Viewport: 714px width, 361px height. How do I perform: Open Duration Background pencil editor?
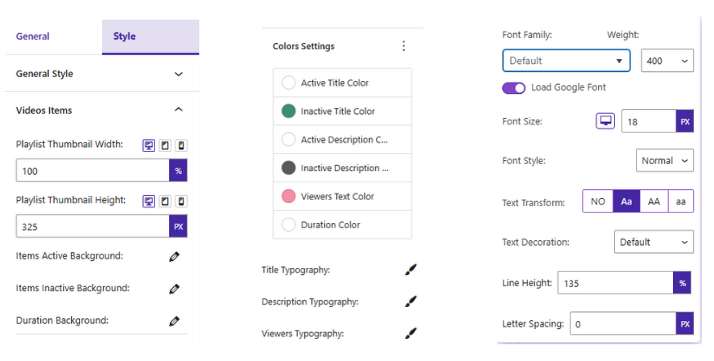[174, 321]
